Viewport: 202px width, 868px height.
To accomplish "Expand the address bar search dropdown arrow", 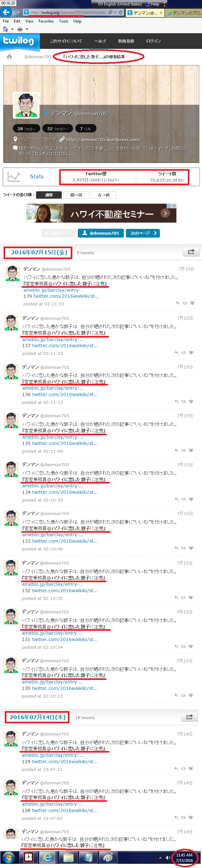I will tap(115, 13).
